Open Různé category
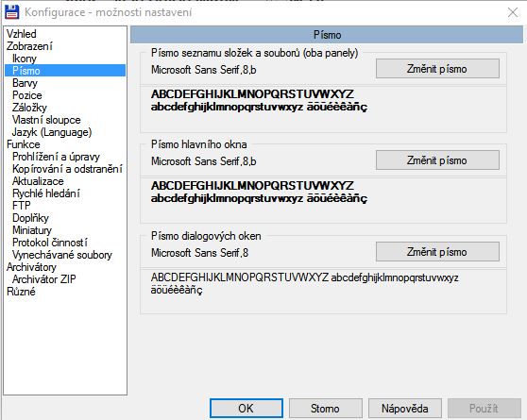The height and width of the screenshot is (420, 527). (21, 292)
